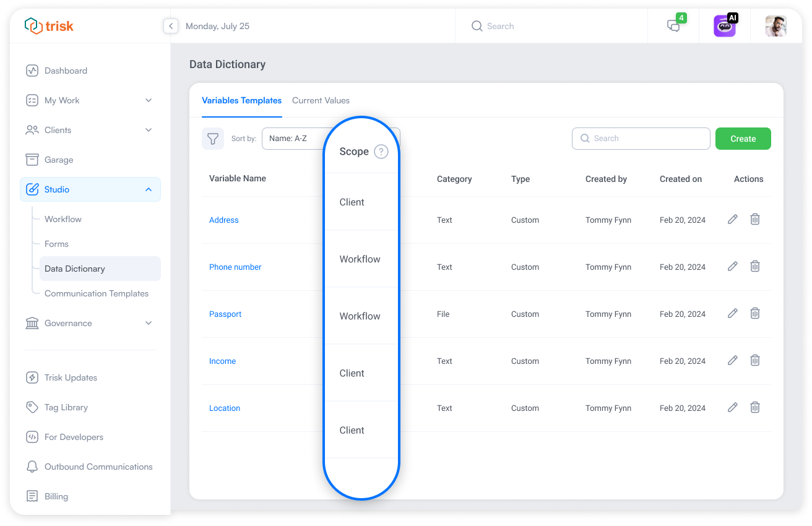Viewport: 812px width, 526px height.
Task: Open the chat messages icon with badge
Action: point(673,26)
